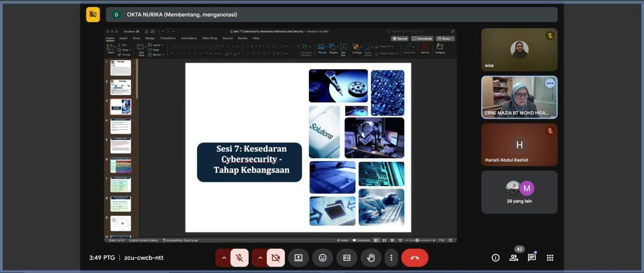Show the participants list people icon
Image resolution: width=644 pixels, height=273 pixels.
pyautogui.click(x=514, y=258)
